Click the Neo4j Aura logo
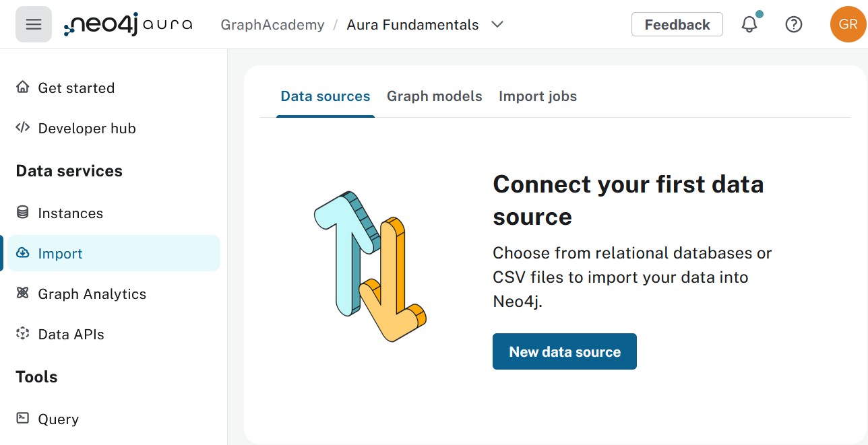This screenshot has height=445, width=868. [x=127, y=24]
